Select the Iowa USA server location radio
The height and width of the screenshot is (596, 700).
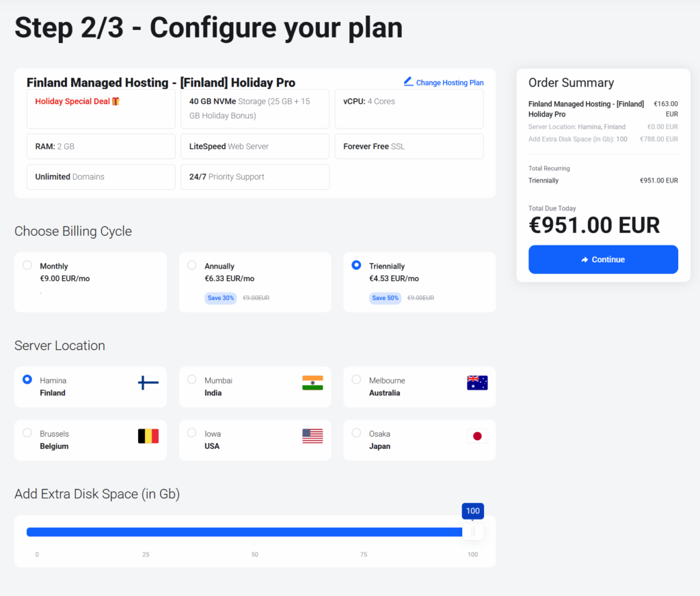(191, 433)
